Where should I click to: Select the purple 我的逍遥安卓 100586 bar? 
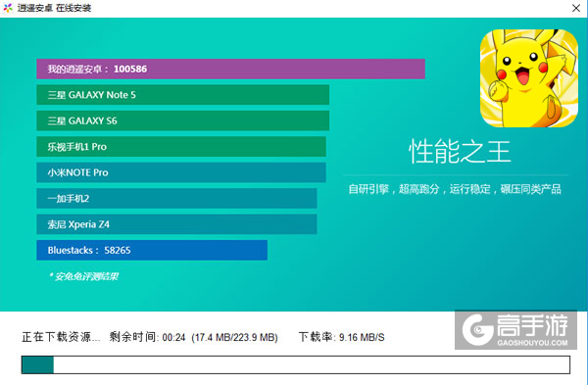click(230, 69)
